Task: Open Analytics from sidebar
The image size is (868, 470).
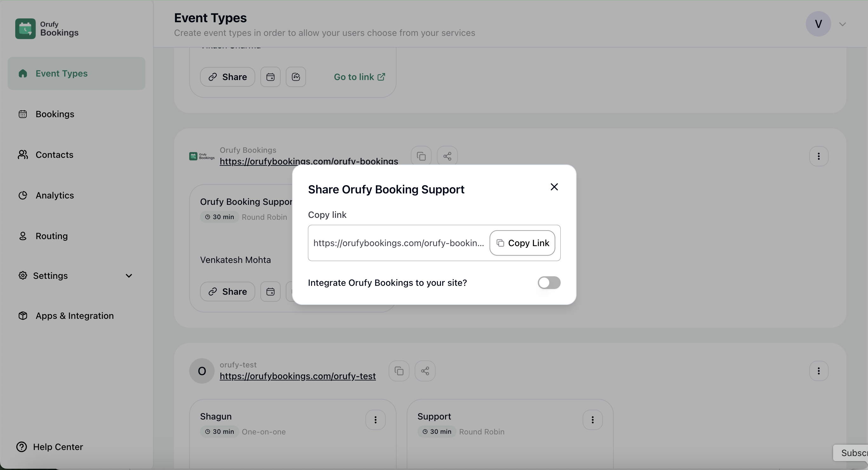Action: [x=55, y=195]
